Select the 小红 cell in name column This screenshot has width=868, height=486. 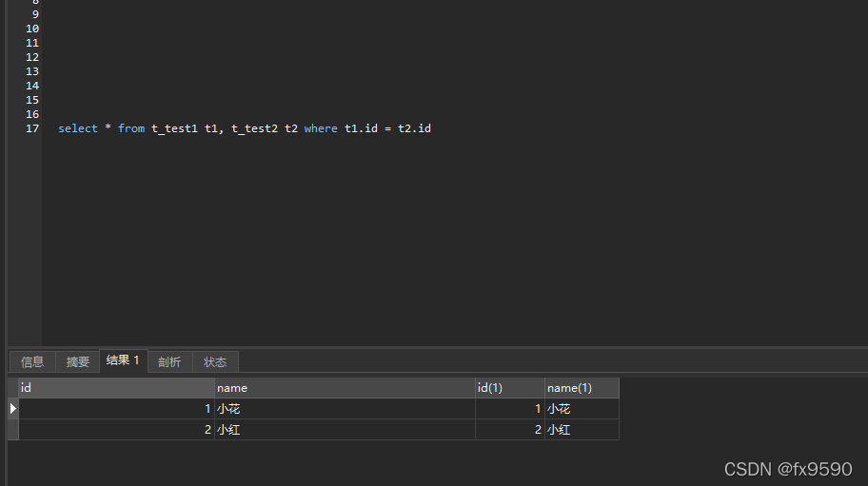coord(228,430)
